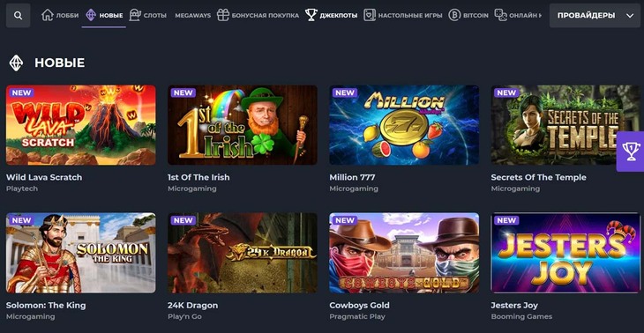Open the Wild Lava Scratch title link

point(44,177)
